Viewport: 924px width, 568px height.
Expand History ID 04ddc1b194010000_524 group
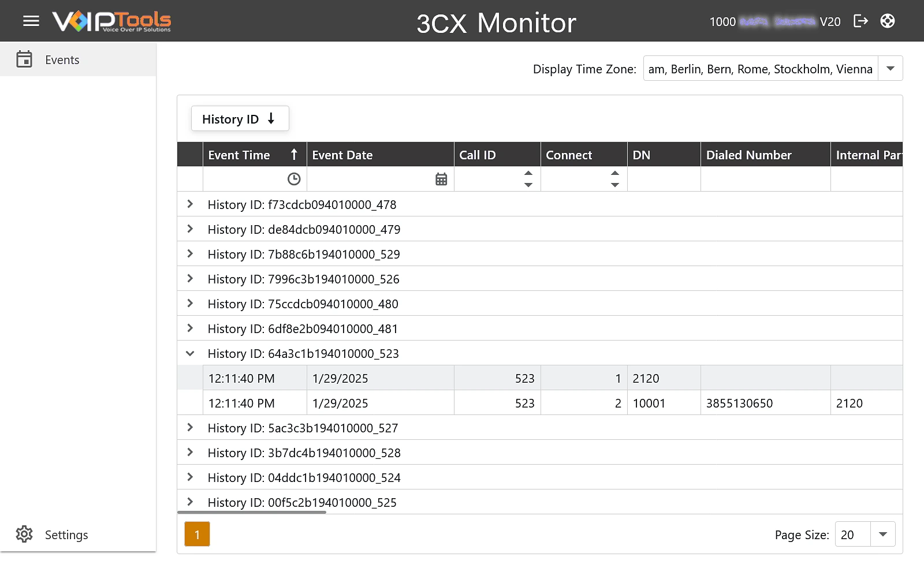190,477
